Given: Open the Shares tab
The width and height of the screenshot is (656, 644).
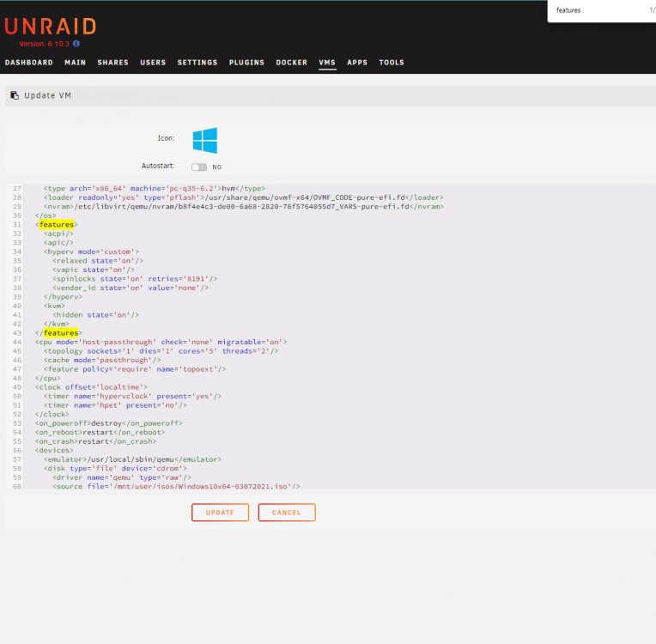Looking at the screenshot, I should coord(113,63).
